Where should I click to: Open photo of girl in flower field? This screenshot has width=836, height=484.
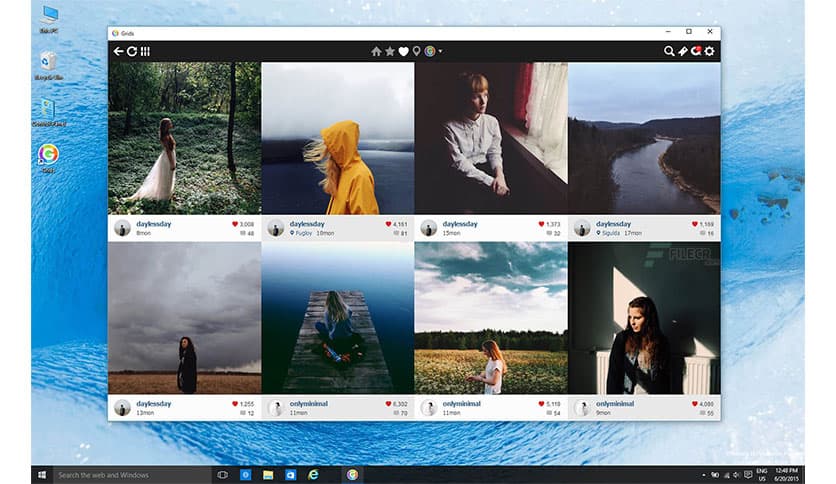[491, 318]
